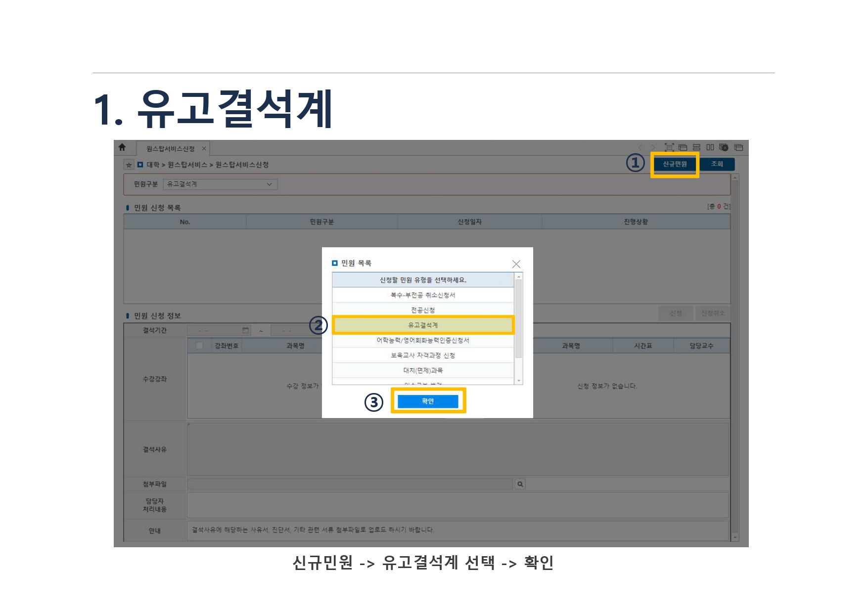Click the main page scroll-up arrow
This screenshot has height=613, width=868.
point(735,177)
